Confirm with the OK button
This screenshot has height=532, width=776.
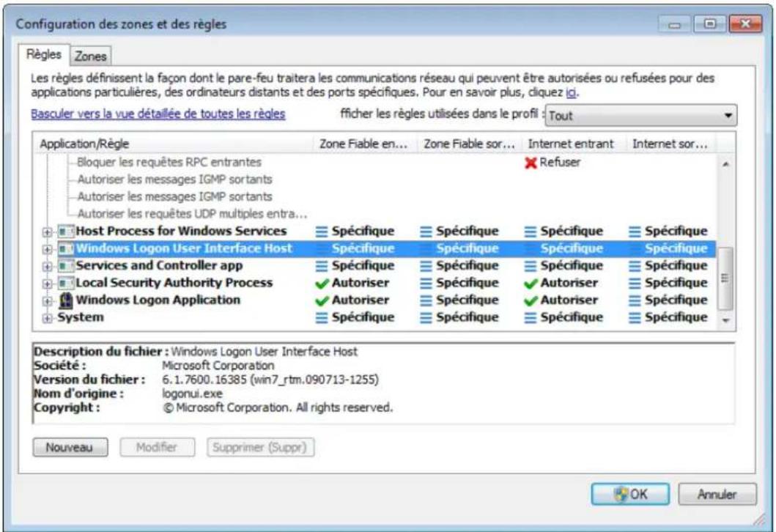[x=630, y=494]
